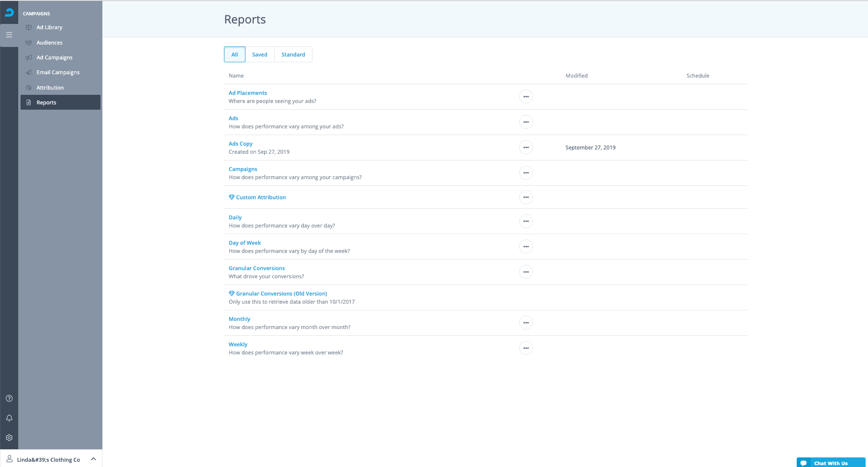
Task: Go to Ad Campaigns in sidebar
Action: pyautogui.click(x=60, y=57)
